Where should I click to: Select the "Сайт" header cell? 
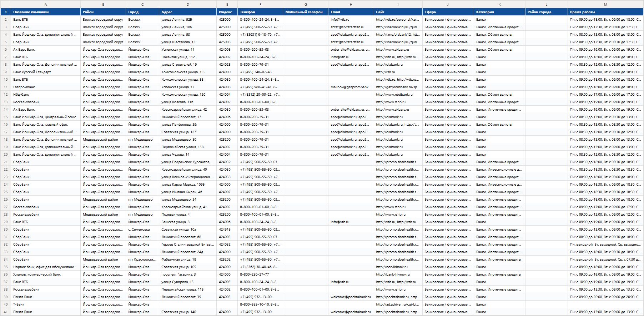tap(398, 12)
